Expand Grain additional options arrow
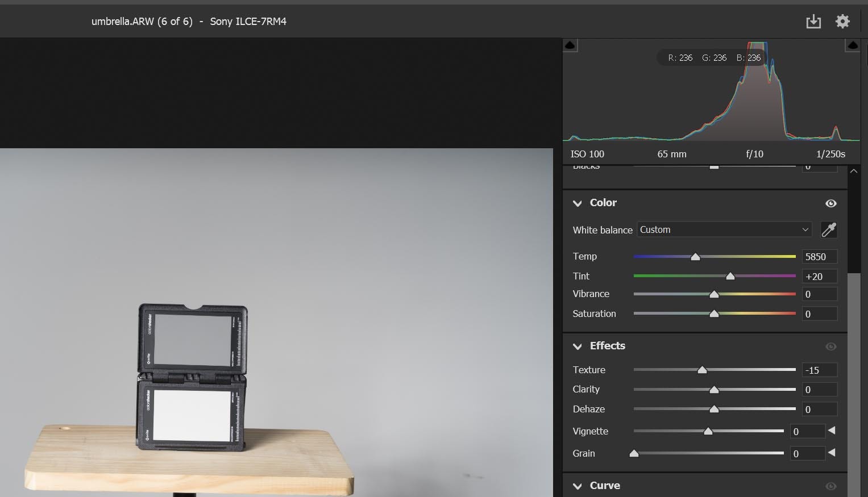 pyautogui.click(x=832, y=453)
